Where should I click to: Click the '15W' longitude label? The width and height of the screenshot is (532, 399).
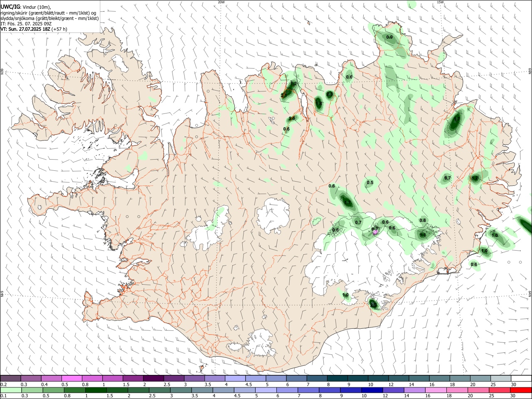[x=440, y=2]
